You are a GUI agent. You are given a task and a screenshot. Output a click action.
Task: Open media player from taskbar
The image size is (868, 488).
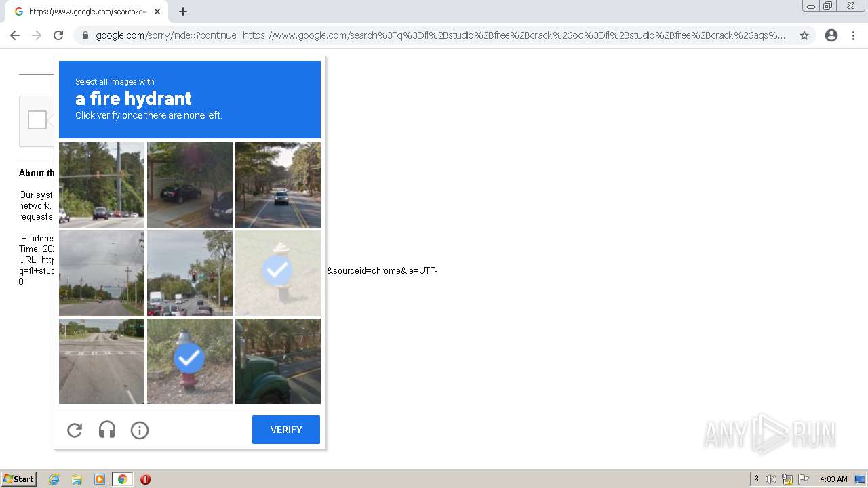(100, 479)
